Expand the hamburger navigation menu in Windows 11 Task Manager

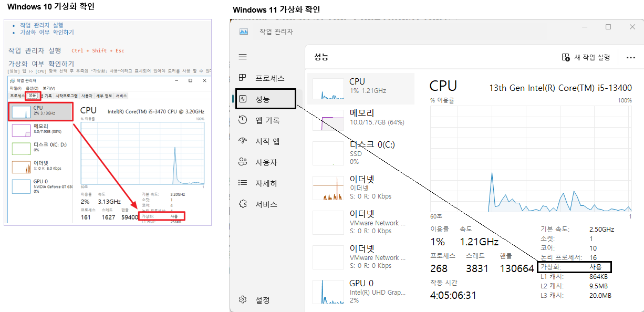point(243,57)
